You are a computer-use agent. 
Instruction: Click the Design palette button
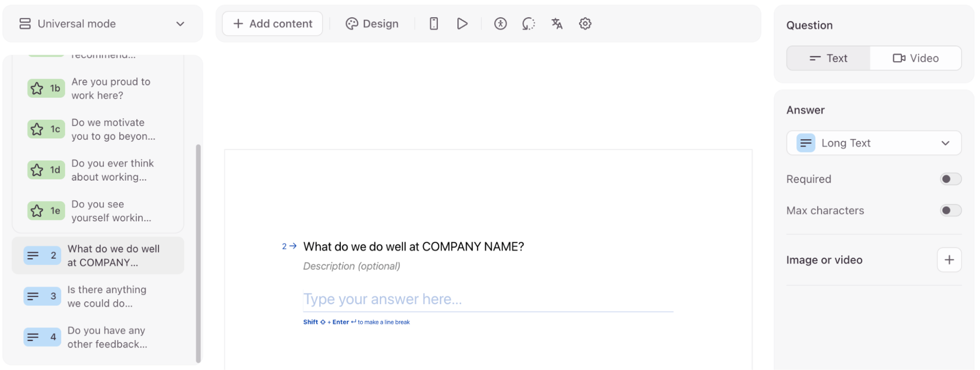372,24
